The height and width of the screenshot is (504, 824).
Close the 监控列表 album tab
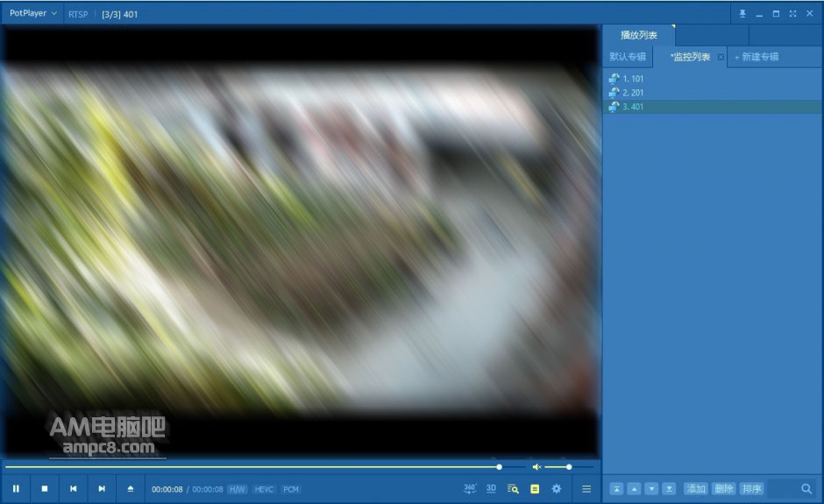[721, 57]
